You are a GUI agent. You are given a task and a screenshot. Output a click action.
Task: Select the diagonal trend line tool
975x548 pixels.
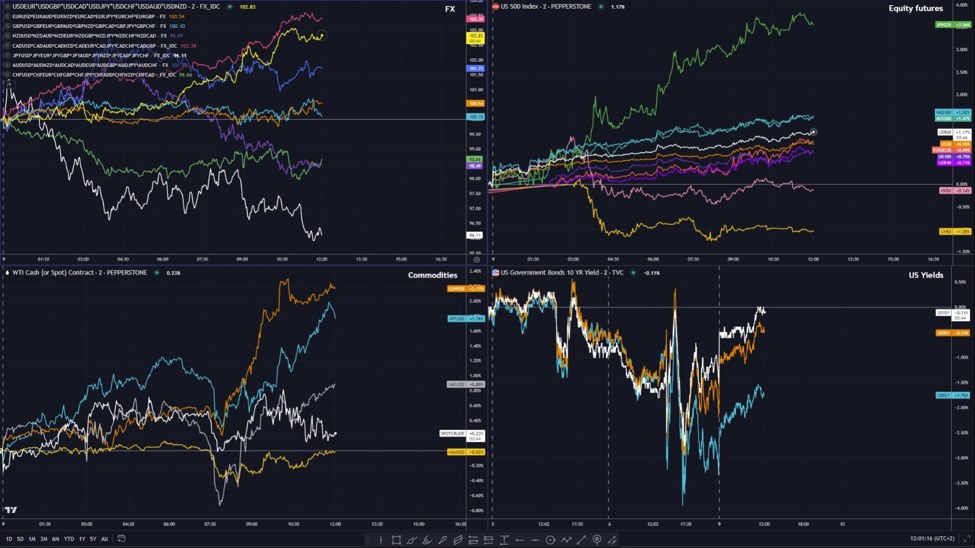(581, 540)
